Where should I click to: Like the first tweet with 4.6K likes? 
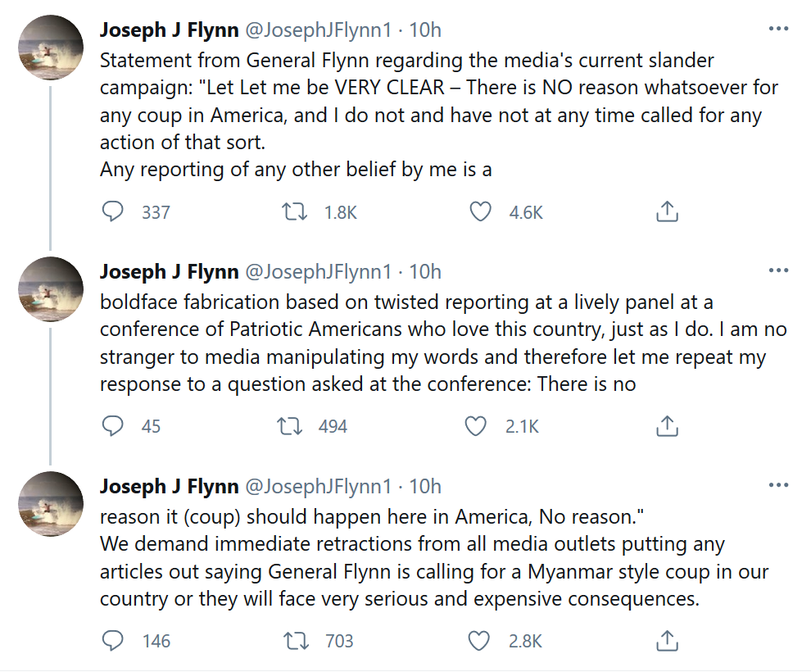pyautogui.click(x=480, y=211)
